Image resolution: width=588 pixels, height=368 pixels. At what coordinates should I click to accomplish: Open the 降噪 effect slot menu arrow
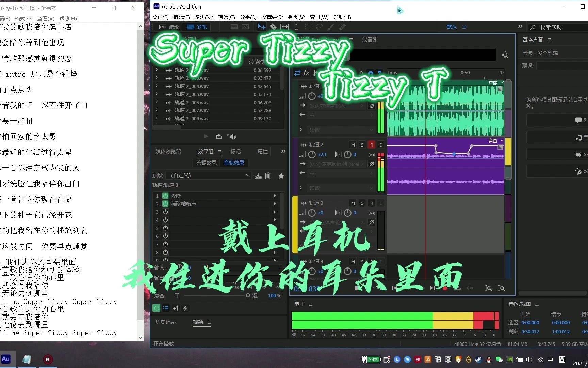tap(275, 196)
